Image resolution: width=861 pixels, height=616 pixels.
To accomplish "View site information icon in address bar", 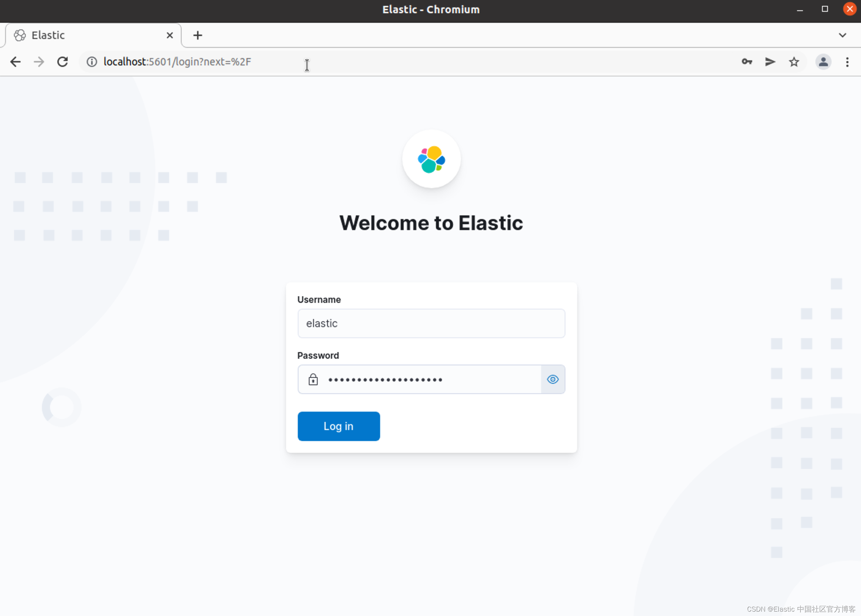I will 92,62.
